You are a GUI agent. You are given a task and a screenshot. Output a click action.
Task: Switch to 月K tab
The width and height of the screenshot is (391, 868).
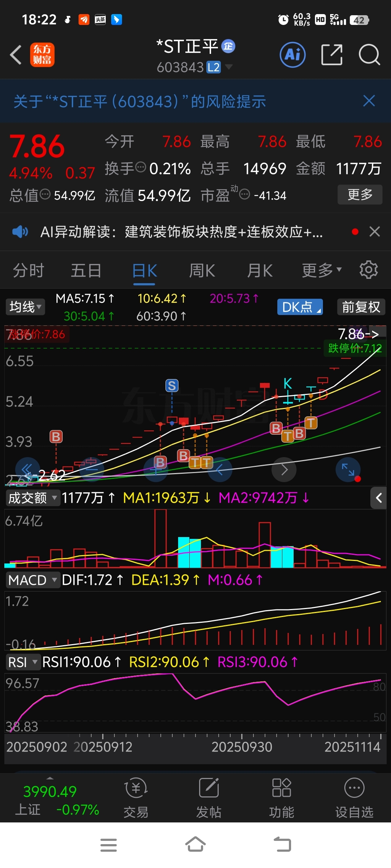click(260, 271)
